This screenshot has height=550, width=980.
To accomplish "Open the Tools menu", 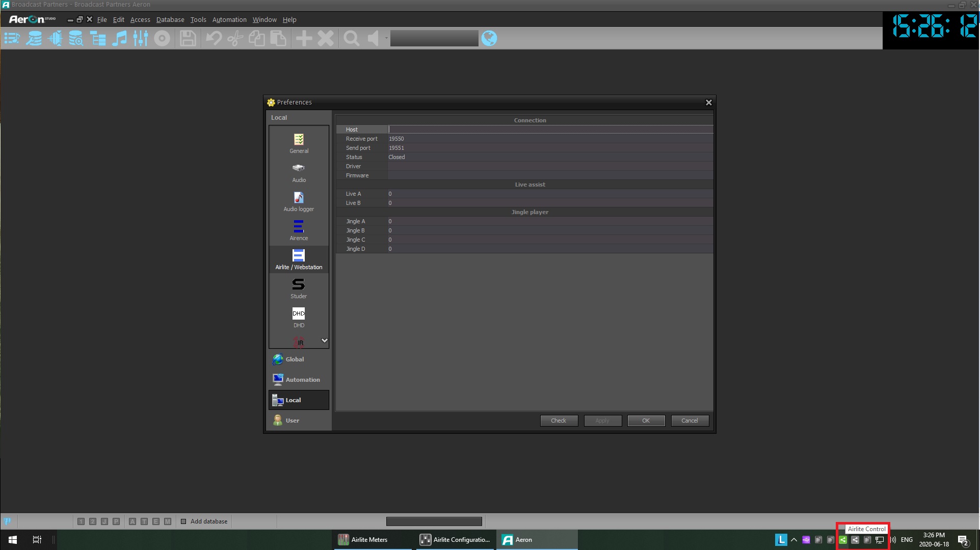I will (x=198, y=19).
